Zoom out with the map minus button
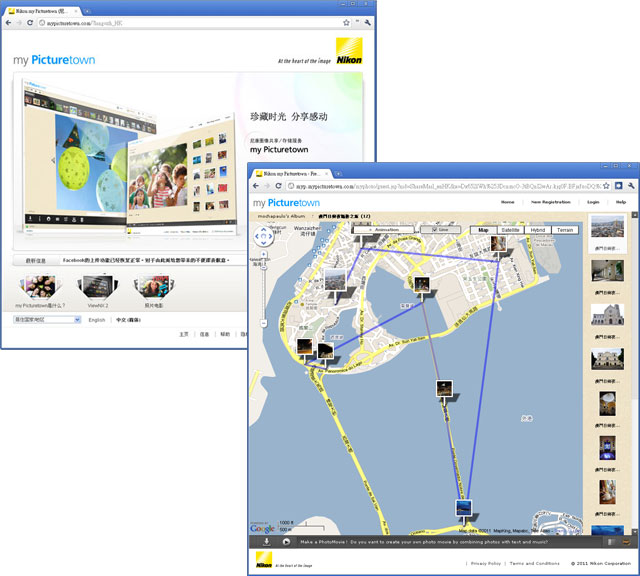Viewport: 640px width, 576px height. click(264, 323)
